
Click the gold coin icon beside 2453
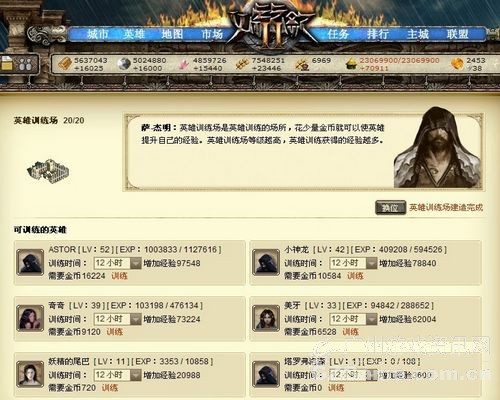tap(457, 64)
